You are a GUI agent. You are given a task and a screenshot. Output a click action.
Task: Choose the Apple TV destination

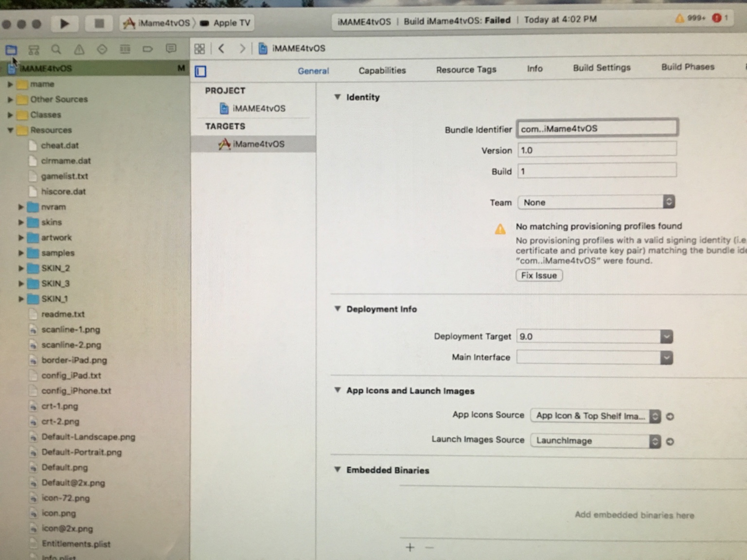[225, 23]
